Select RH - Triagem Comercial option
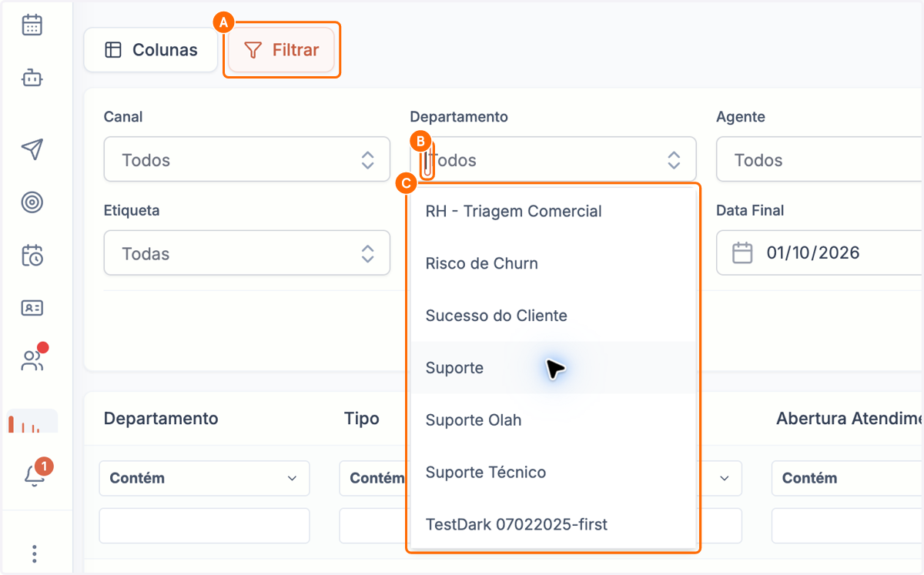The image size is (924, 575). (x=553, y=211)
